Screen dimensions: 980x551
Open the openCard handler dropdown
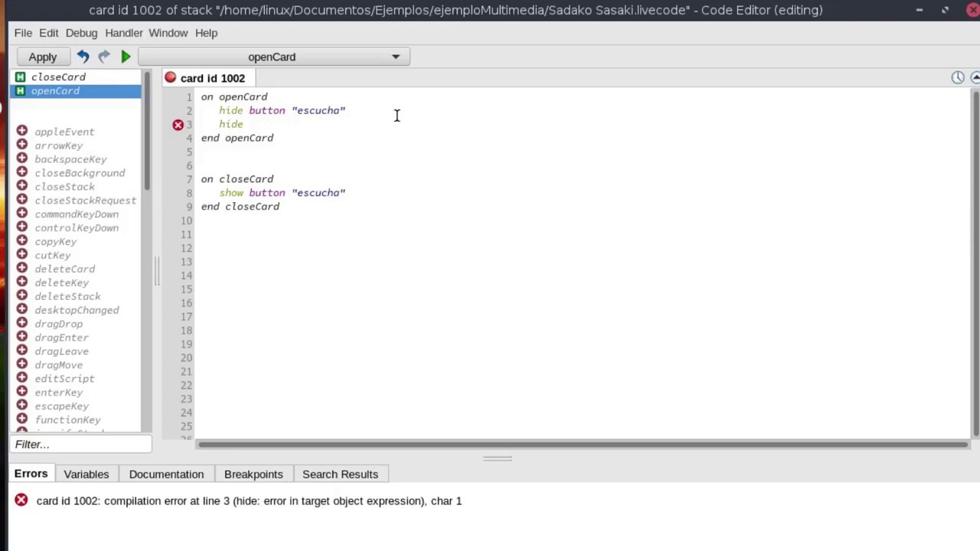(x=274, y=57)
